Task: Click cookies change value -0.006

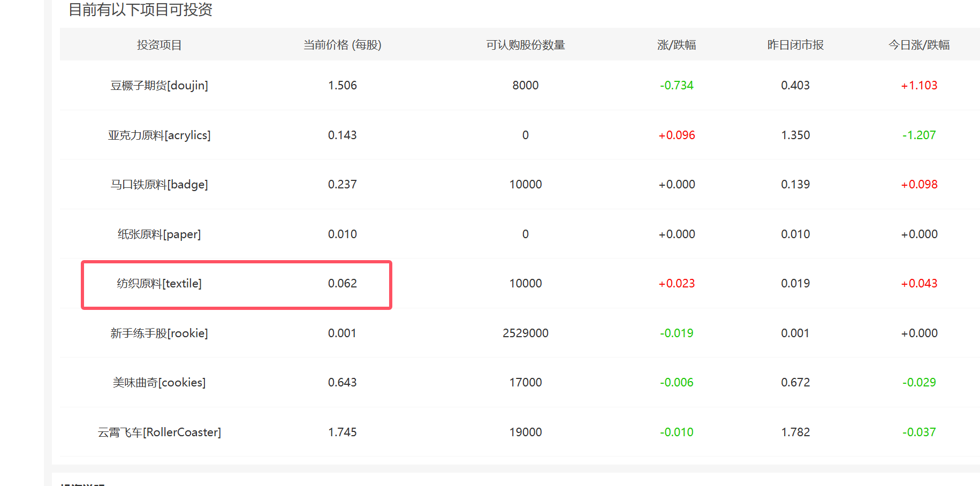Action: (677, 383)
